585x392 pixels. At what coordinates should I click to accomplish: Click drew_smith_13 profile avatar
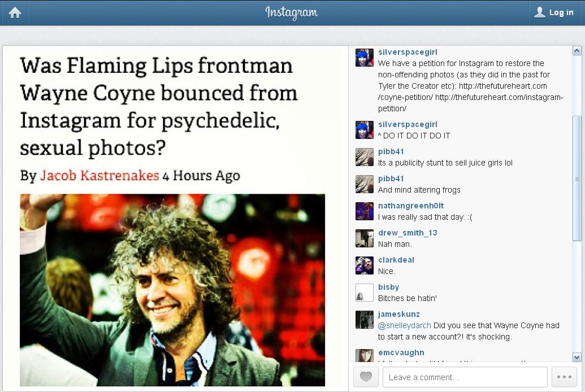pyautogui.click(x=365, y=238)
